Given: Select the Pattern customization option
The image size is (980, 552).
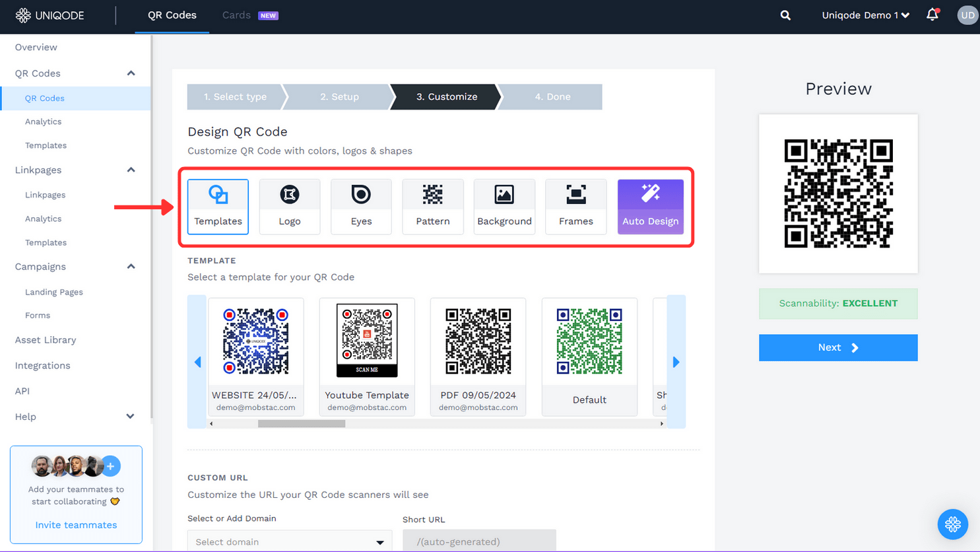Looking at the screenshot, I should 432,206.
